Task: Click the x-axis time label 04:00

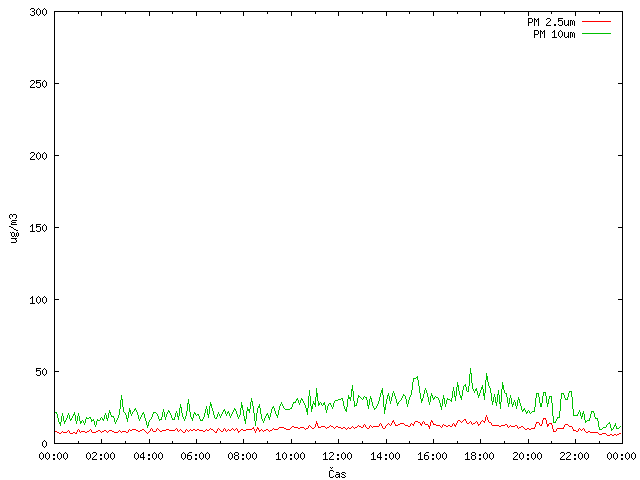Action: click(x=148, y=456)
